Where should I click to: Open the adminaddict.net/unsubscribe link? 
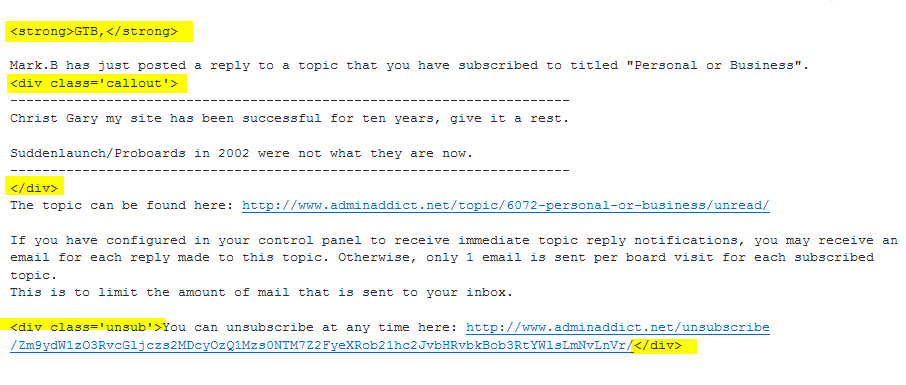(618, 328)
